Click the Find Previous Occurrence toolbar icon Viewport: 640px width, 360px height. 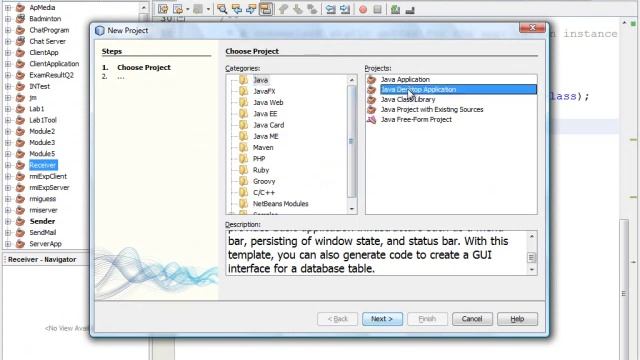point(237,9)
